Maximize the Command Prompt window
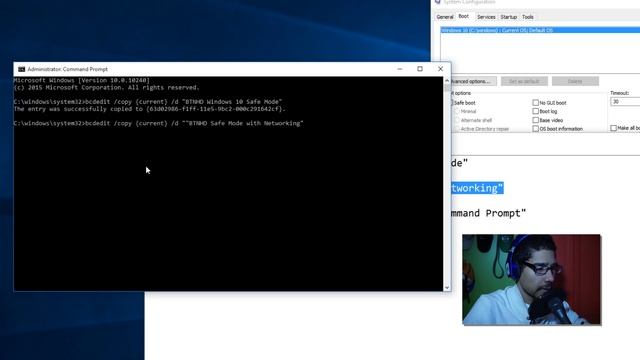This screenshot has height=360, width=640. (x=420, y=69)
